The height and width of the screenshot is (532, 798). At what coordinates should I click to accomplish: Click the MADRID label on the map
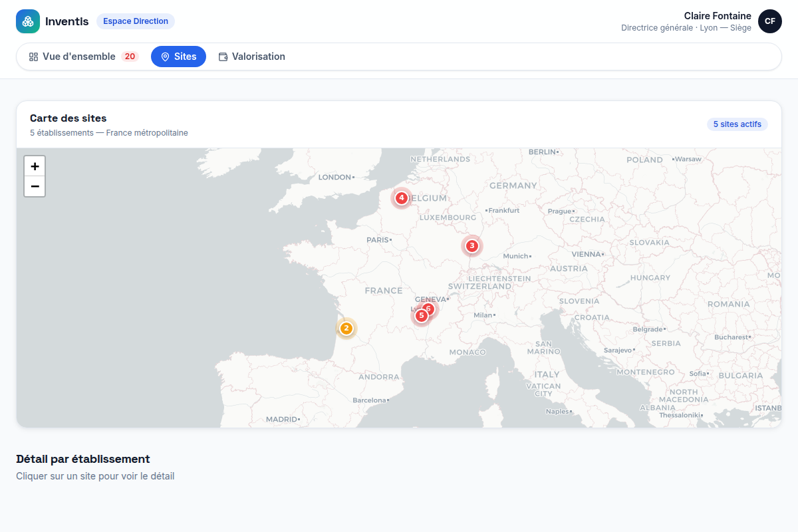(282, 420)
